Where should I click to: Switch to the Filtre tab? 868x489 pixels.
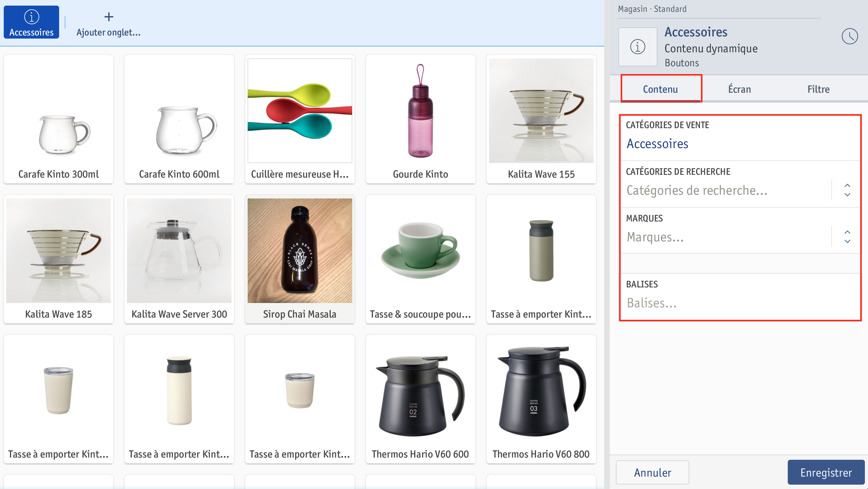point(818,89)
